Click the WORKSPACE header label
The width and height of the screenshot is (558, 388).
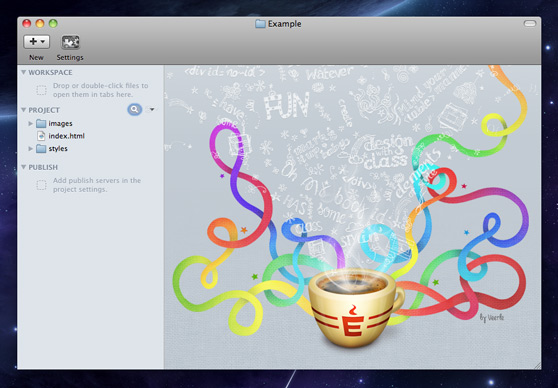(x=50, y=72)
